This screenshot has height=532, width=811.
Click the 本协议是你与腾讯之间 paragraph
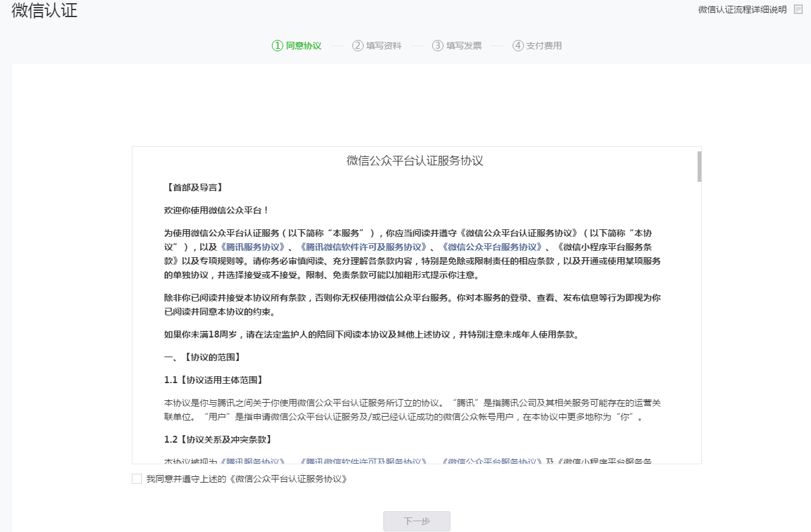(412, 410)
